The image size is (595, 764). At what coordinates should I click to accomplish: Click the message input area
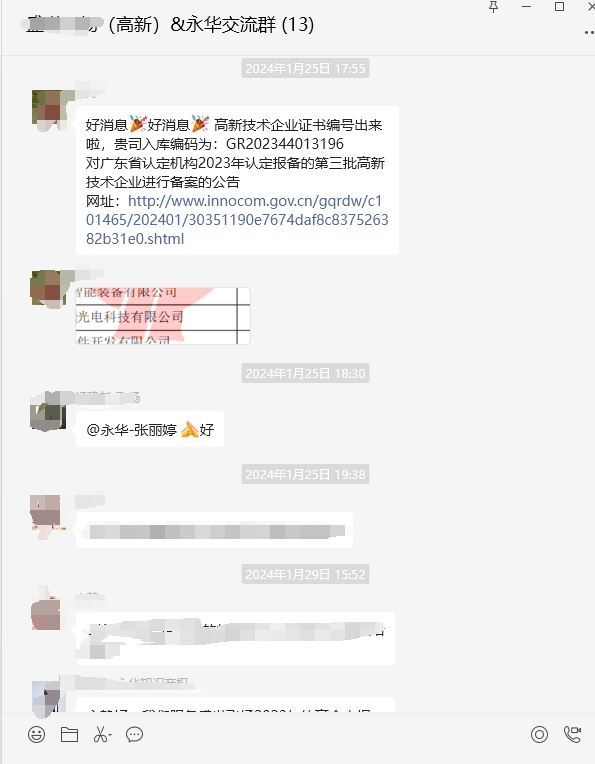tap(297, 755)
